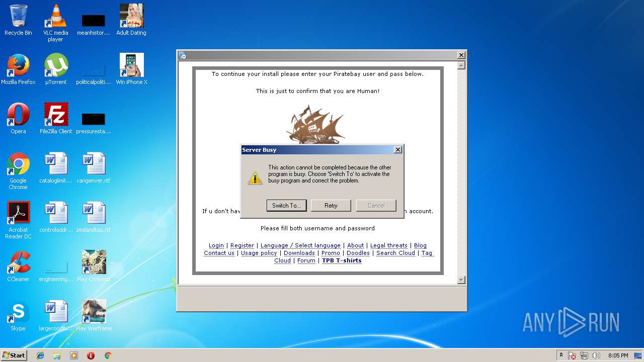Screen dimensions: 644x362
Task: Open Language / Select language link
Action: click(x=300, y=245)
